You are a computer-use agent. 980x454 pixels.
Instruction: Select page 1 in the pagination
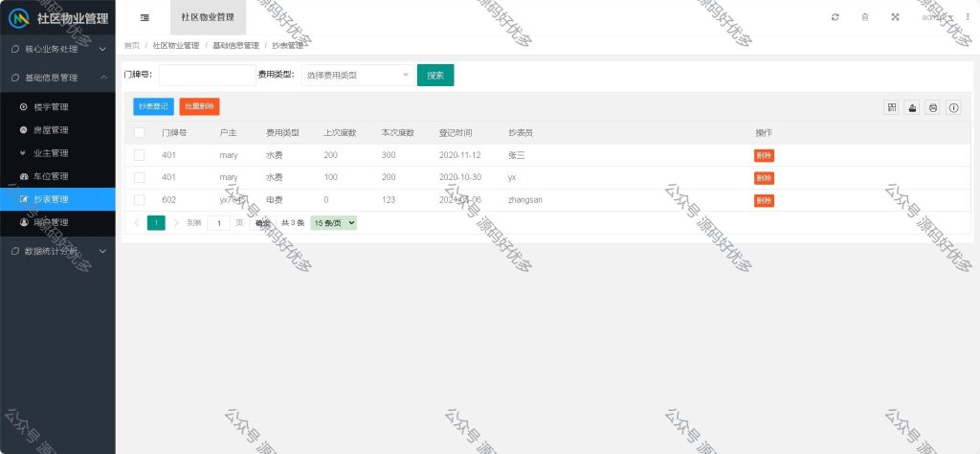click(156, 222)
